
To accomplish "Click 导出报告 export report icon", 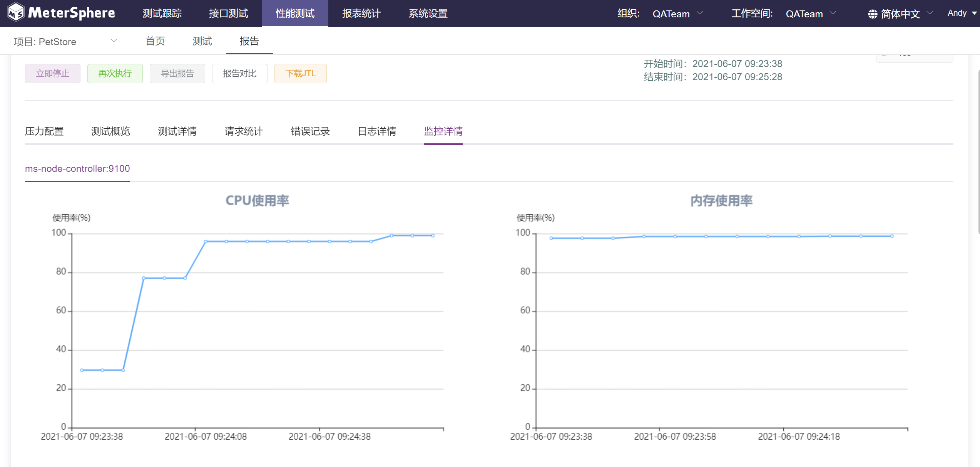I will point(177,73).
